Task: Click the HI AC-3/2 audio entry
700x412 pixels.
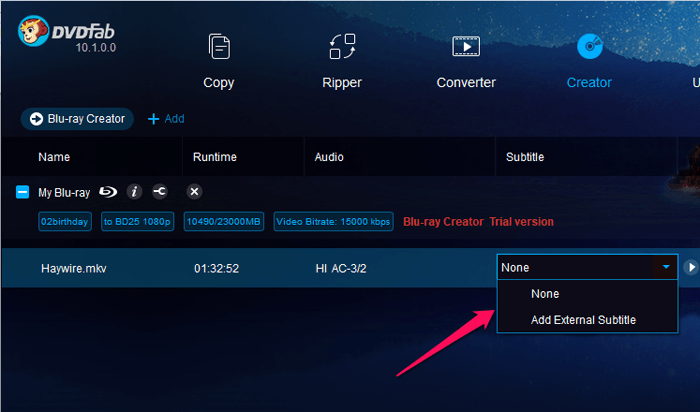Action: (x=341, y=269)
